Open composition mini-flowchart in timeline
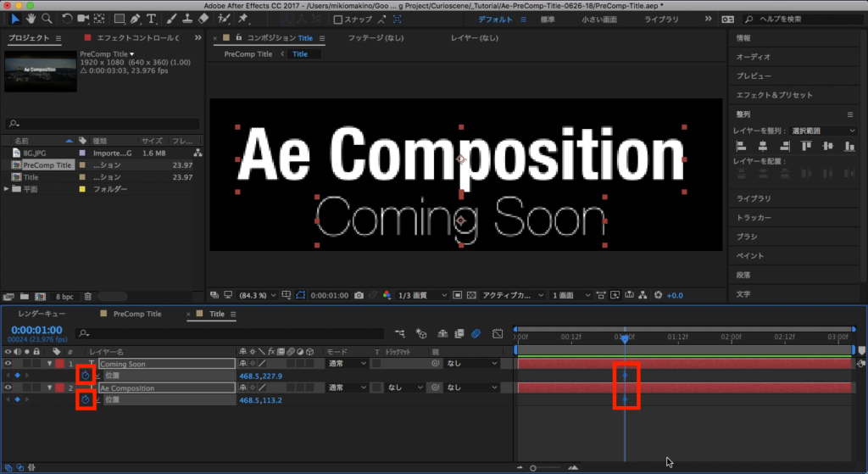Image resolution: width=868 pixels, height=474 pixels. point(400,333)
